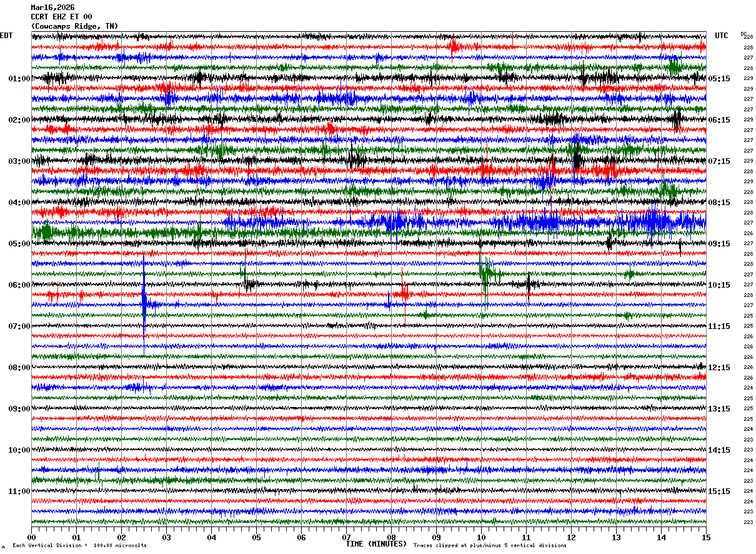The height and width of the screenshot is (554, 756).
Task: Click the 06 minute axis tick label
Action: 301,537
